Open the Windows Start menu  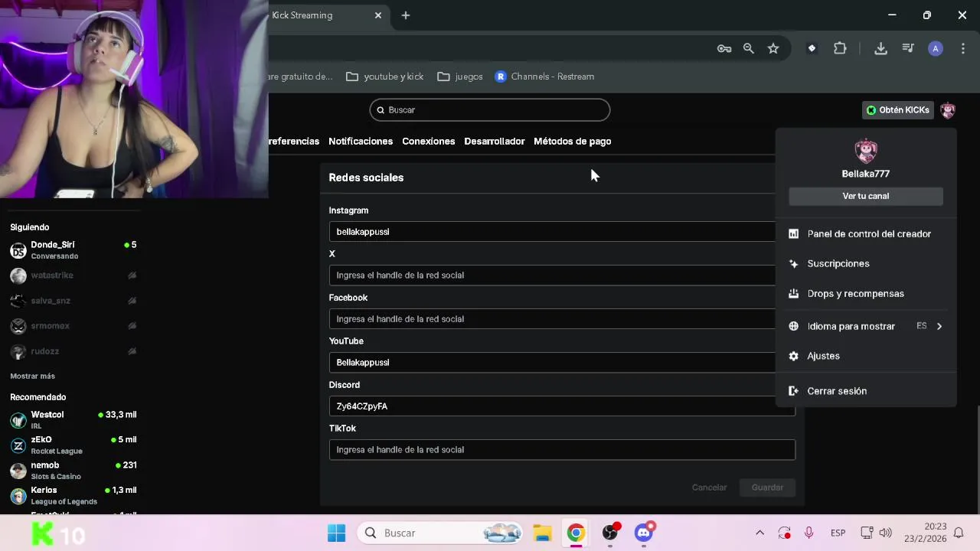(336, 533)
